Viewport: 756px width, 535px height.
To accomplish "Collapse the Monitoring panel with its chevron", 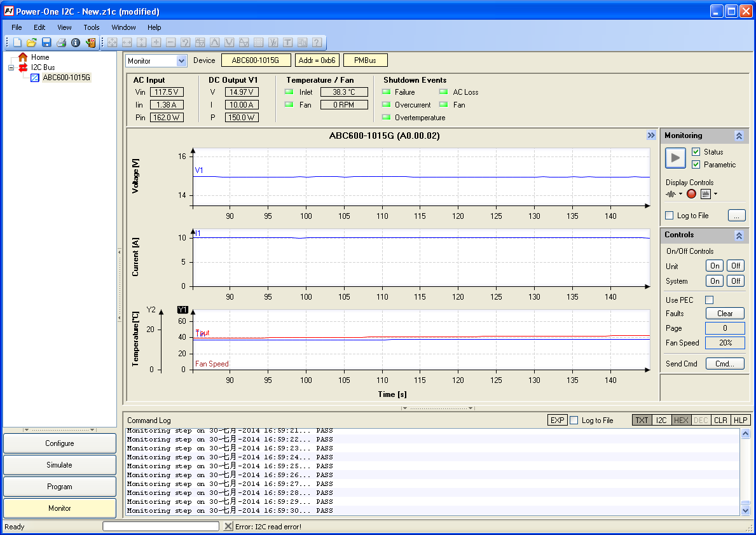I will 739,135.
